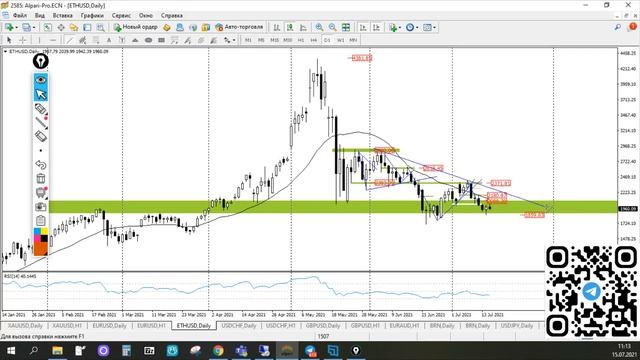The image size is (640, 360).
Task: Toggle Epic Pen ink visibility eye
Action: tap(40, 80)
